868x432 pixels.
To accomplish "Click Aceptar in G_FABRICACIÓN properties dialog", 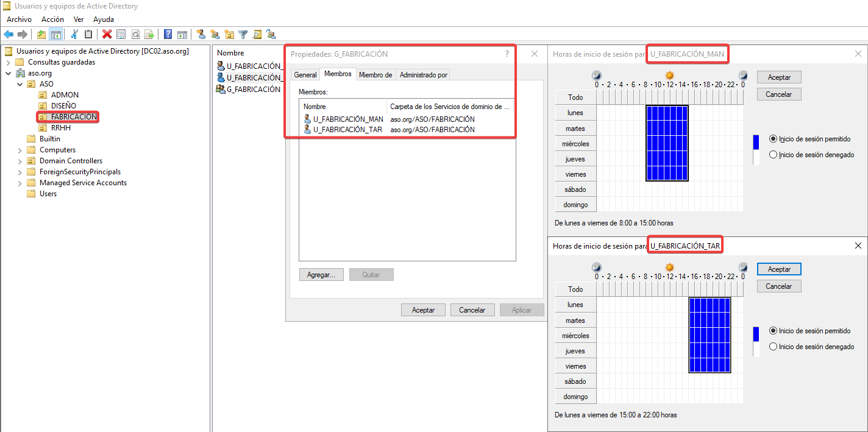I will [x=423, y=310].
